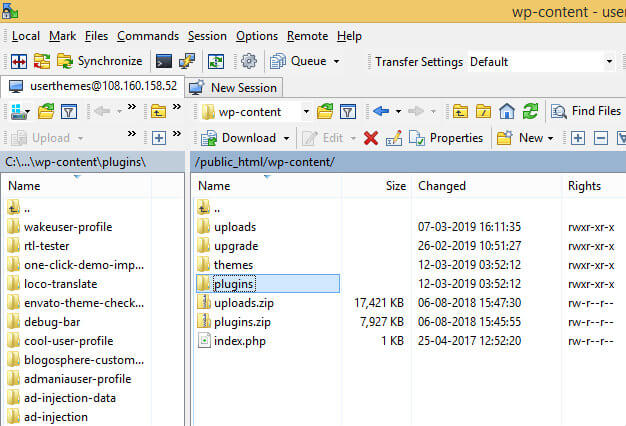Click the Synchronize Browsing toolbar icon
Screen dimensions: 626x426
[42, 61]
